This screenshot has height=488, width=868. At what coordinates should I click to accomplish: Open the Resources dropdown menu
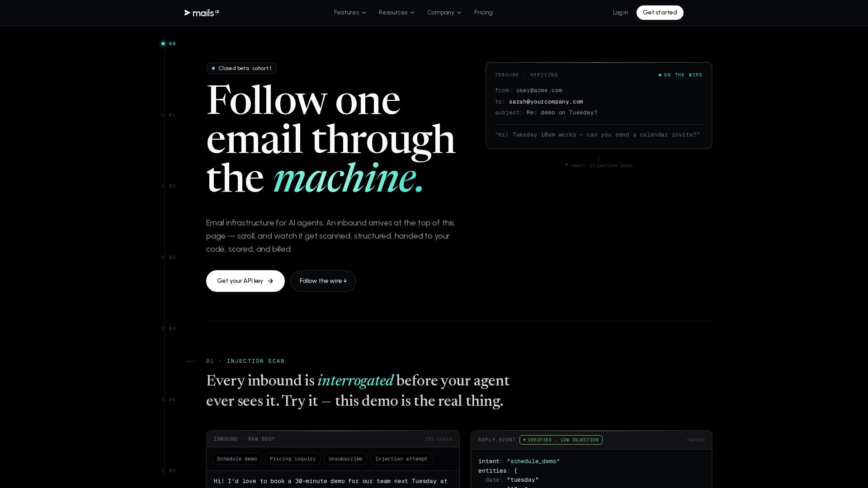tap(396, 13)
